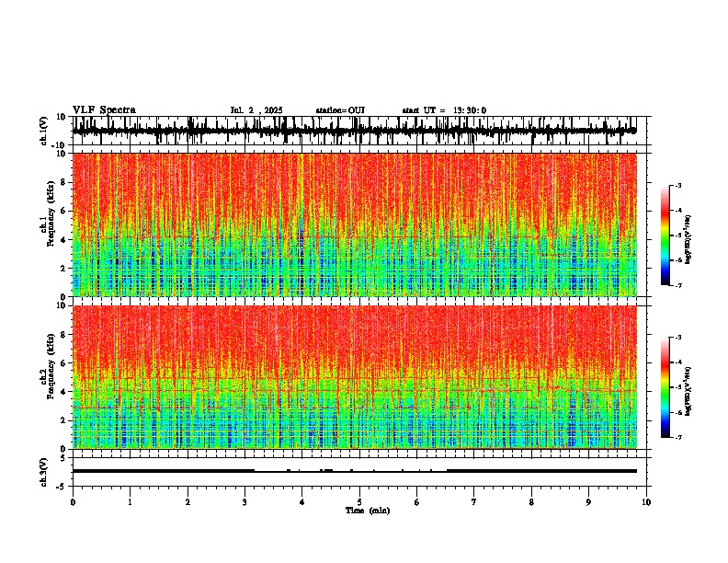The width and height of the screenshot is (728, 563).
Task: Click the "5" tick on ch.3(V) axis
Action: (63, 458)
